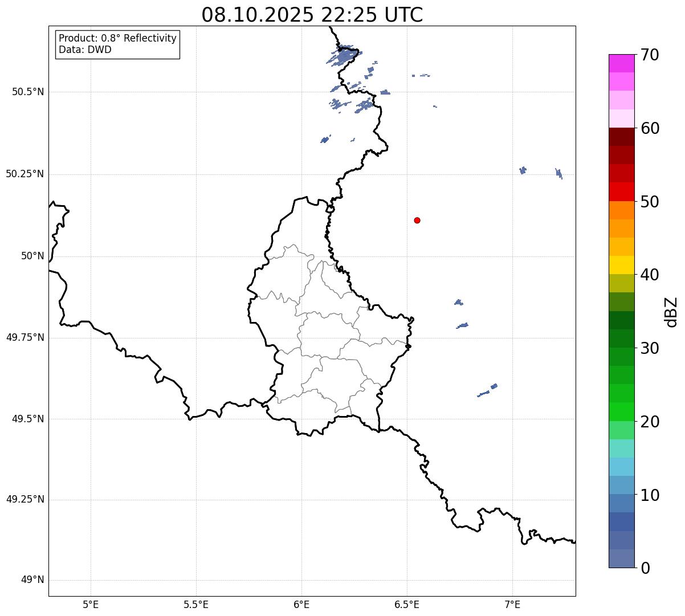Screen dimensions: 685x616
Task: Click the colorbar tick label 20
Action: click(x=650, y=422)
